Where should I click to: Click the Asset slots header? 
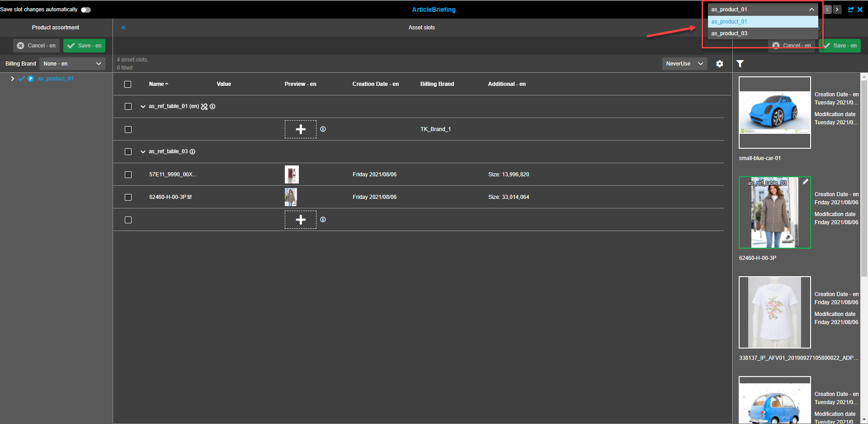421,28
